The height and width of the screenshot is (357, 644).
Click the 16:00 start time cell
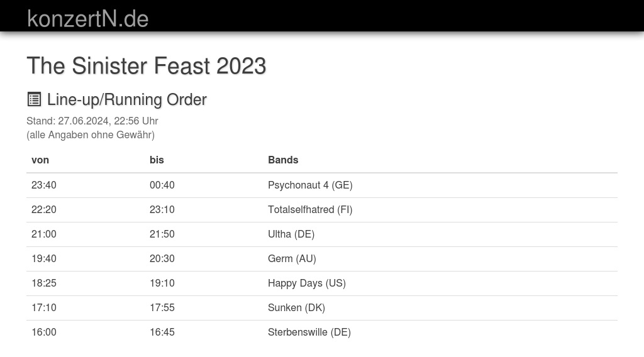point(44,332)
